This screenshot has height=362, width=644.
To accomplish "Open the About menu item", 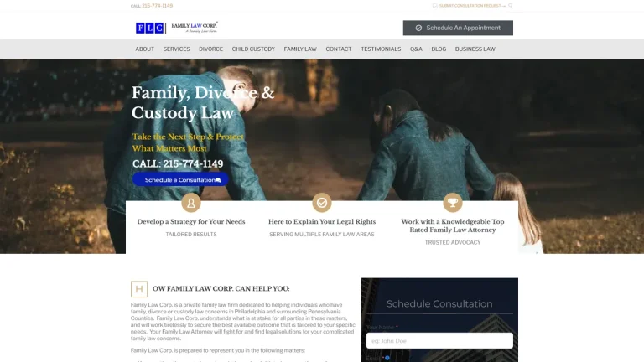I will click(144, 49).
